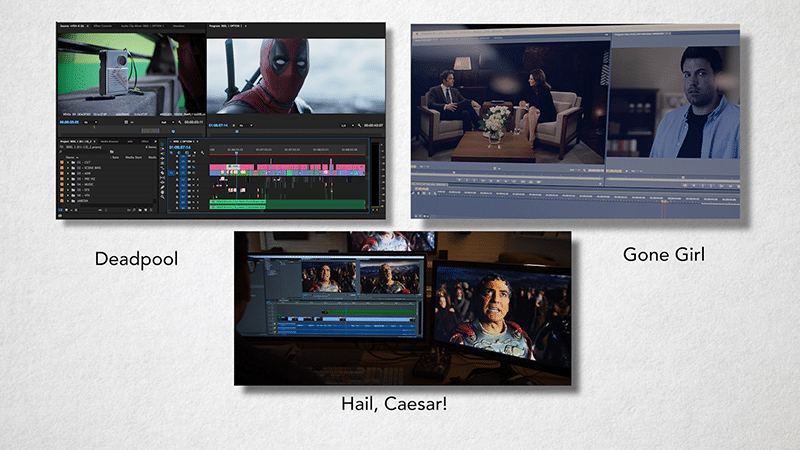Click the Source monitor playhead marker in Deadpool
Viewport: 800px width, 450px height.
[x=173, y=132]
